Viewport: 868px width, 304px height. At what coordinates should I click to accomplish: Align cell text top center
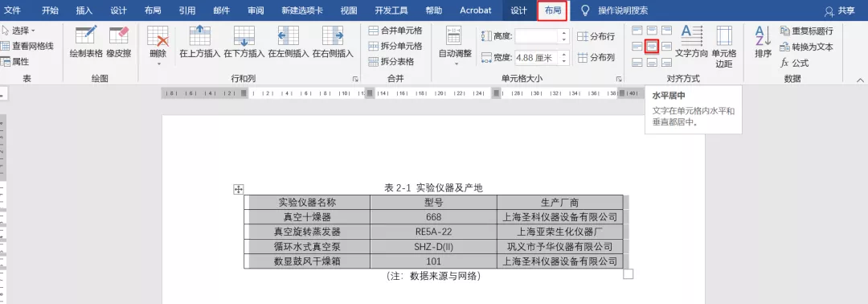click(652, 30)
